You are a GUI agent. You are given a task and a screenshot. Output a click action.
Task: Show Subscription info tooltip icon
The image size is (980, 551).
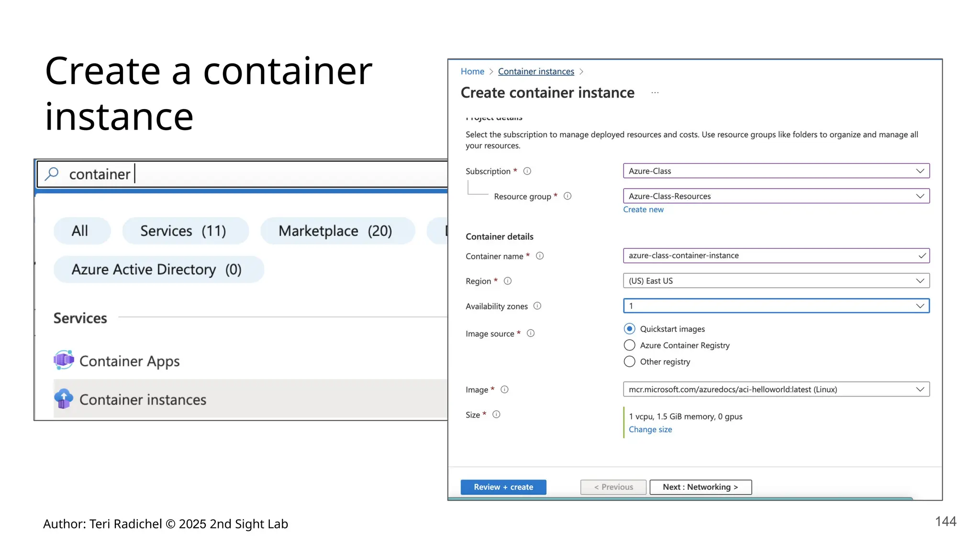point(527,171)
